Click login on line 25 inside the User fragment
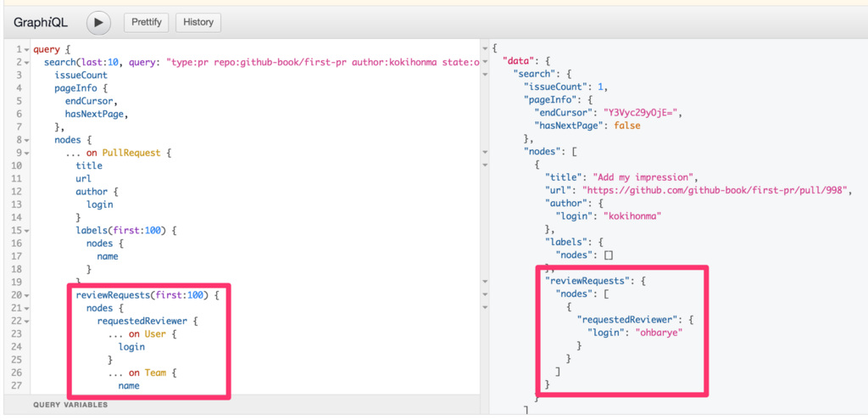 [131, 347]
